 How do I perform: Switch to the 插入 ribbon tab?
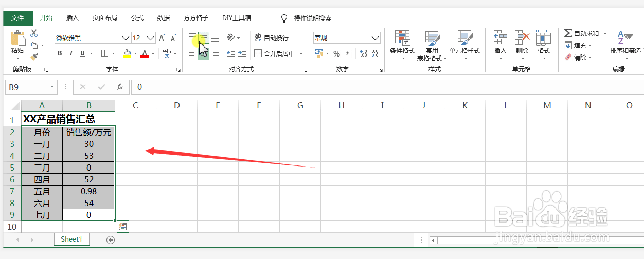click(73, 18)
